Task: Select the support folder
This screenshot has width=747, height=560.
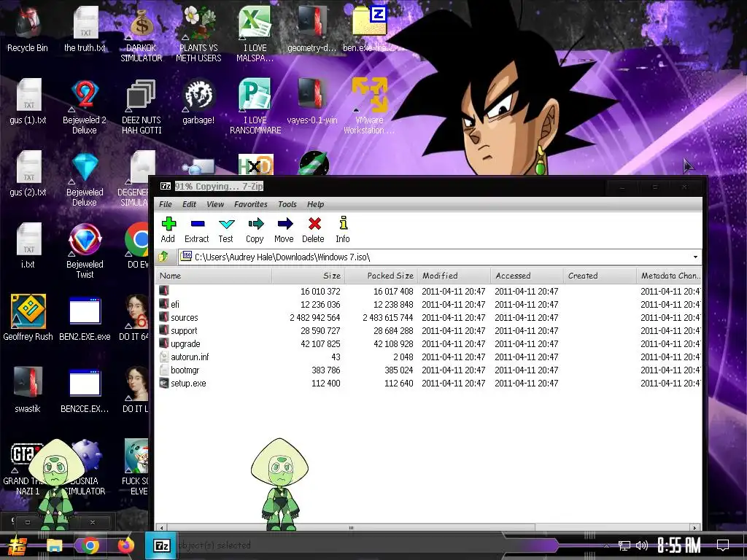Action: [x=183, y=331]
